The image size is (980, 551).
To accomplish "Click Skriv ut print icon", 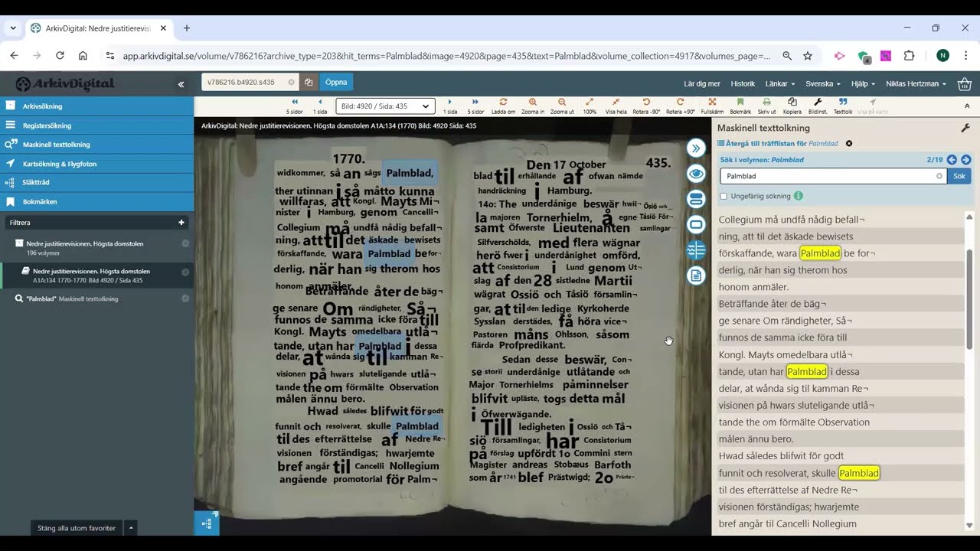I will 766,106.
